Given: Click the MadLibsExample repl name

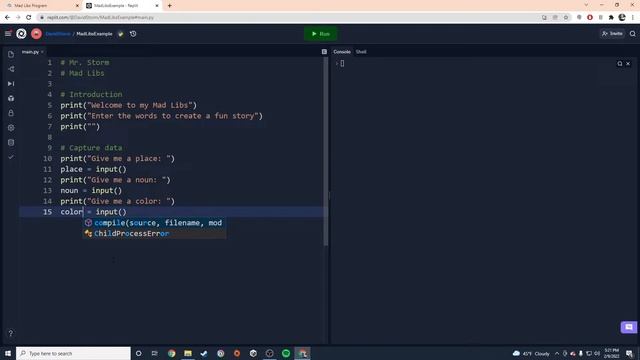Looking at the screenshot, I should [x=94, y=34].
